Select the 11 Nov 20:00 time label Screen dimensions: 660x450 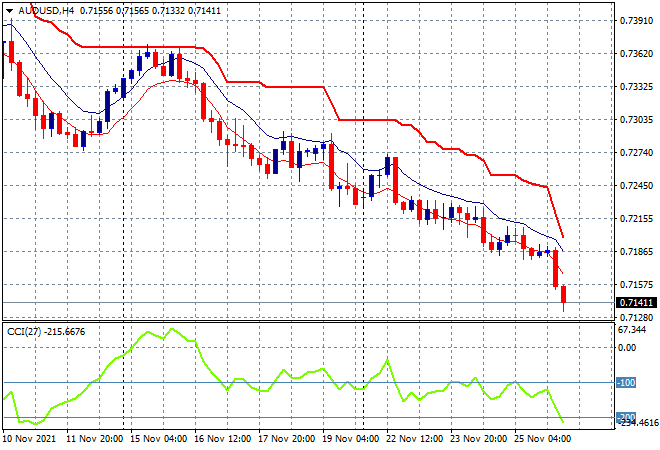95,439
